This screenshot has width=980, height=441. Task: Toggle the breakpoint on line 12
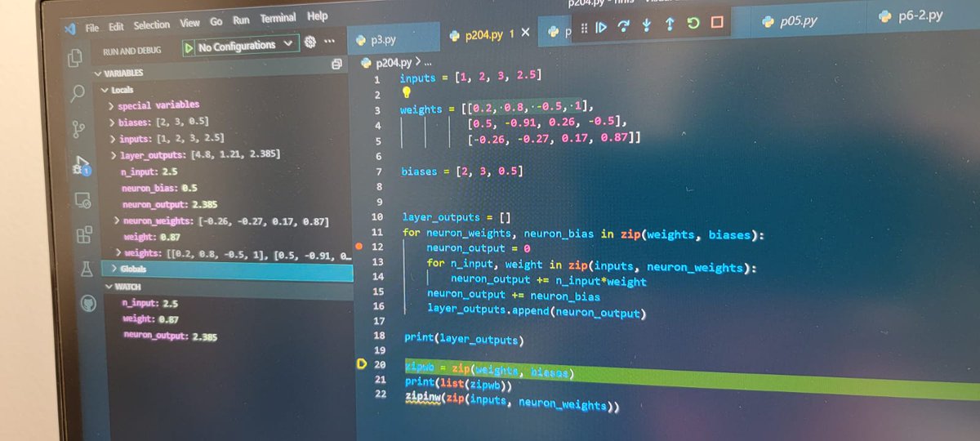(x=359, y=245)
